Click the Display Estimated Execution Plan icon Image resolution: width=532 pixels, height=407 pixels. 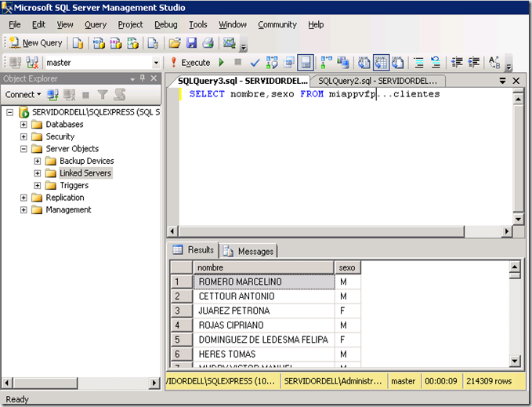pos(272,63)
